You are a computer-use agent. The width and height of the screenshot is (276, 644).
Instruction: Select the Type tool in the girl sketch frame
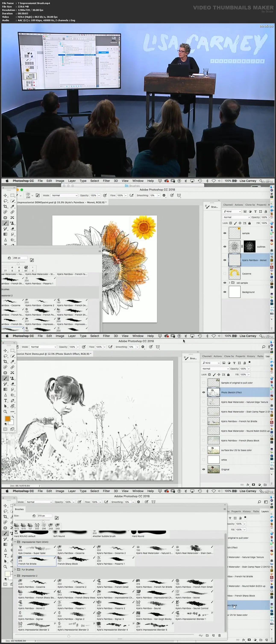tap(5, 401)
